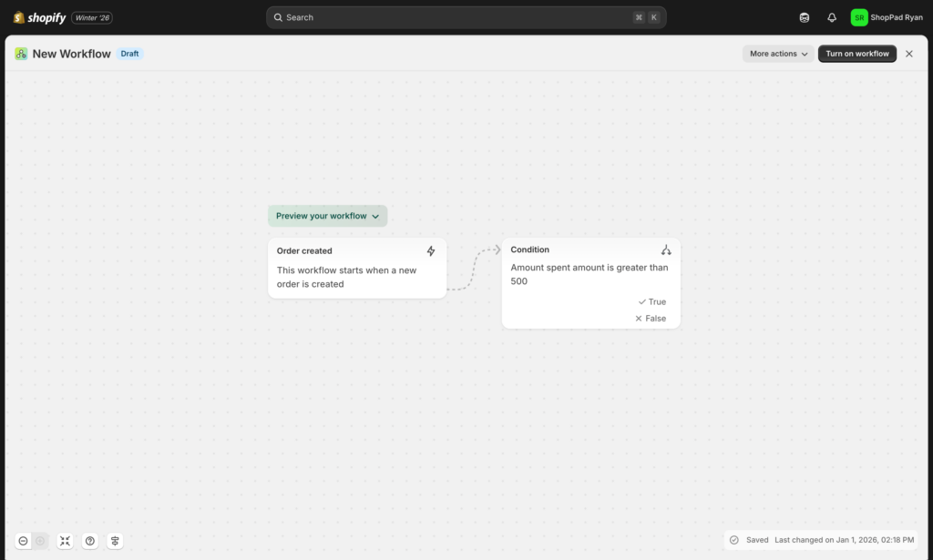Open the Sidekick assistant
The width and height of the screenshot is (933, 560).
coord(804,16)
